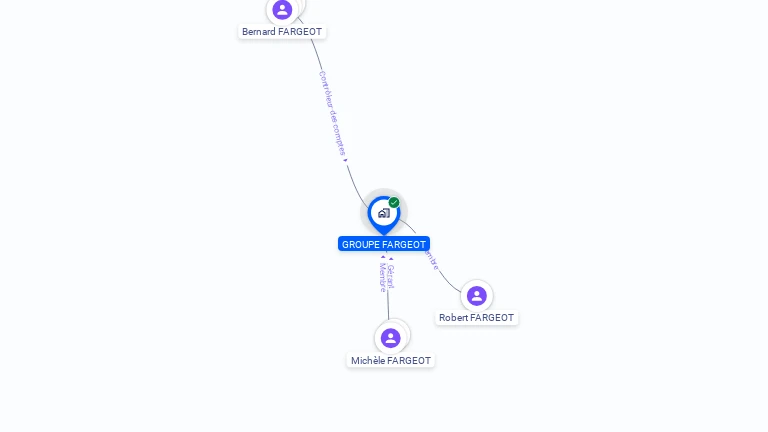Select Bernard FARGEOT's purple person icon
Image resolution: width=768 pixels, height=432 pixels.
pyautogui.click(x=282, y=9)
